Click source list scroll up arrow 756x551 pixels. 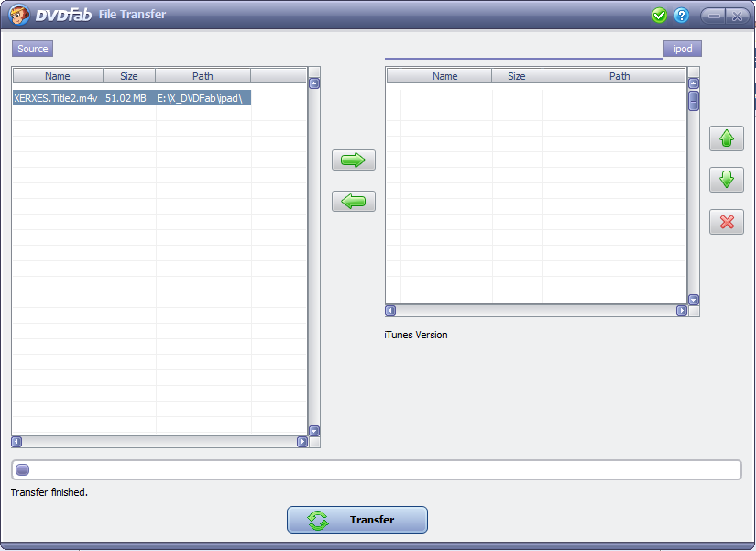tap(314, 83)
